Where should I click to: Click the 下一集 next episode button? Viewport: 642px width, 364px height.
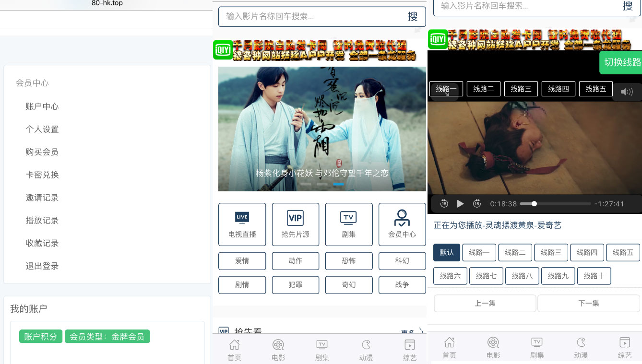pos(588,303)
